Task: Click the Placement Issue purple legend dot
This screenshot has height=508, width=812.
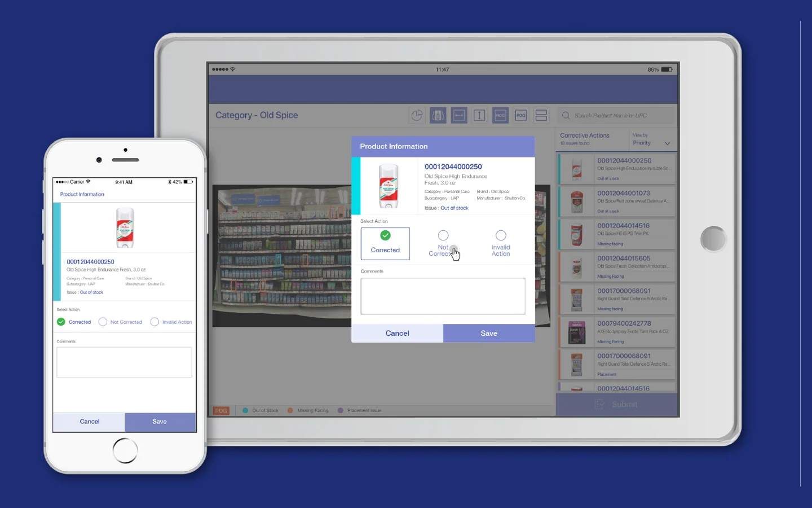Action: click(341, 410)
